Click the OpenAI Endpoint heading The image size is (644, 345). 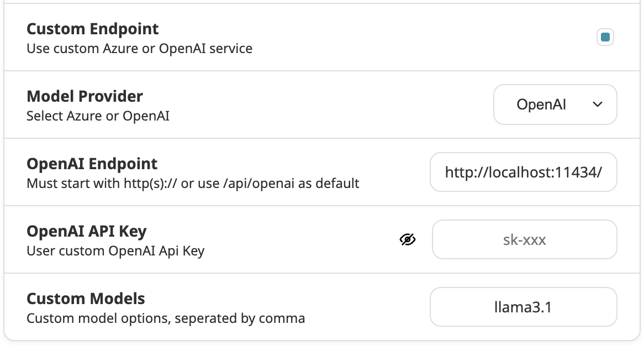tap(92, 164)
